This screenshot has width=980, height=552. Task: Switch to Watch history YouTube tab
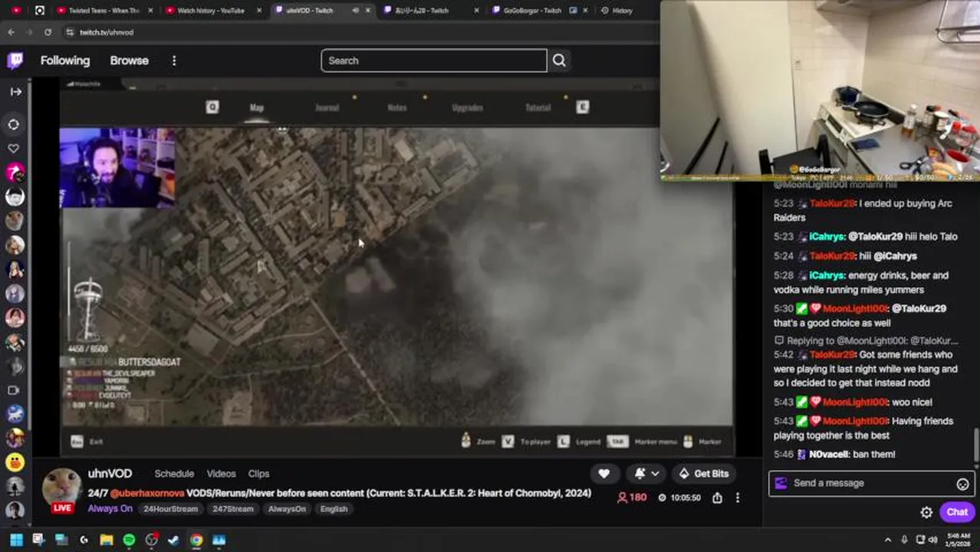point(210,11)
